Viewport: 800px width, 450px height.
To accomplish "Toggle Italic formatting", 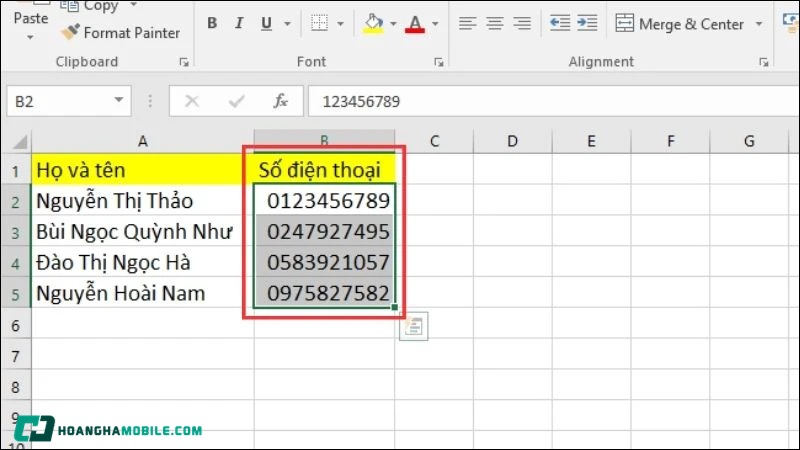I will coord(238,23).
